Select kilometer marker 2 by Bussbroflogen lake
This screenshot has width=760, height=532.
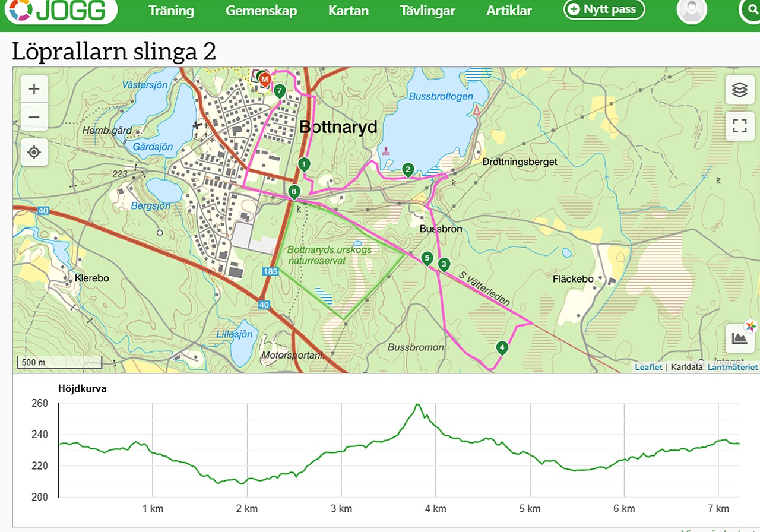coord(408,170)
